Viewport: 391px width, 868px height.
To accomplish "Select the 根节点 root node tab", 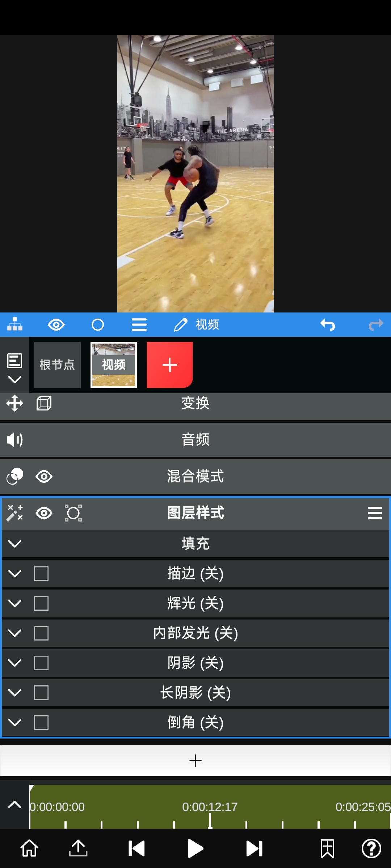I will coord(57,365).
